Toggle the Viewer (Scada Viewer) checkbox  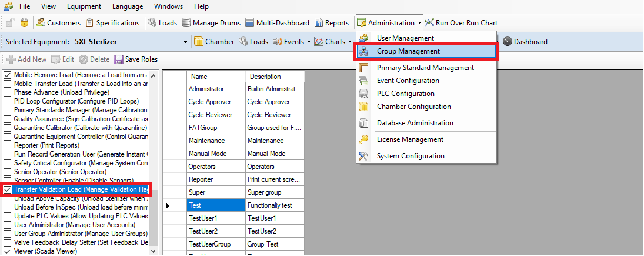tap(8, 251)
